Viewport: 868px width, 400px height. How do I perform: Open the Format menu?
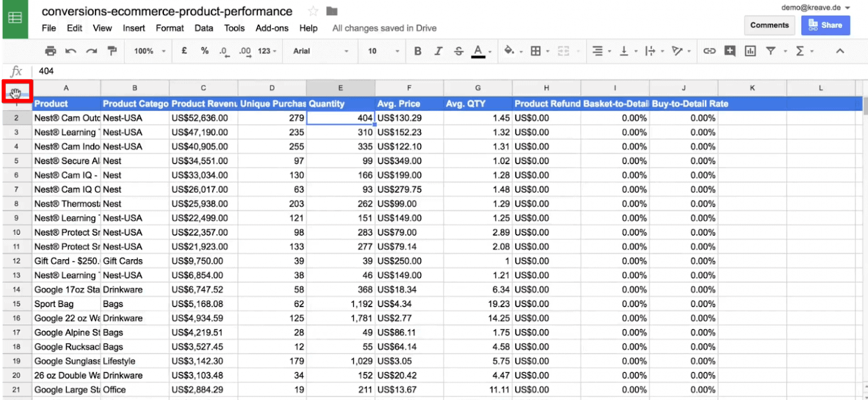[x=170, y=28]
